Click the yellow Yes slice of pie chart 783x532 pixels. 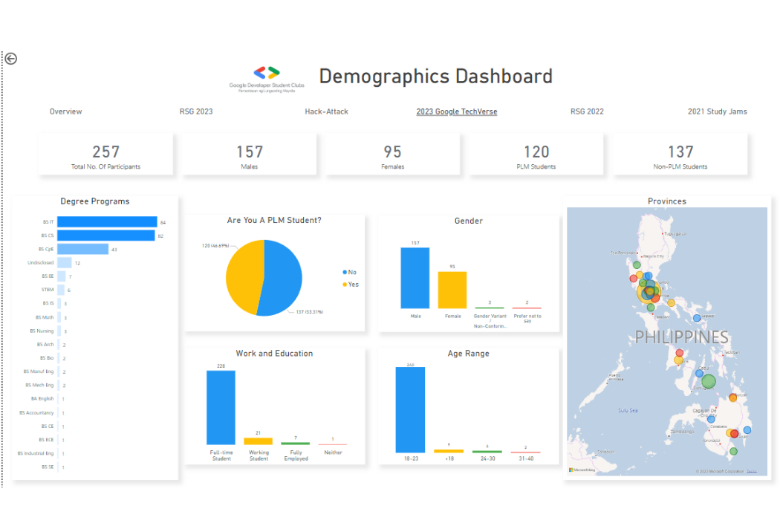pyautogui.click(x=241, y=275)
